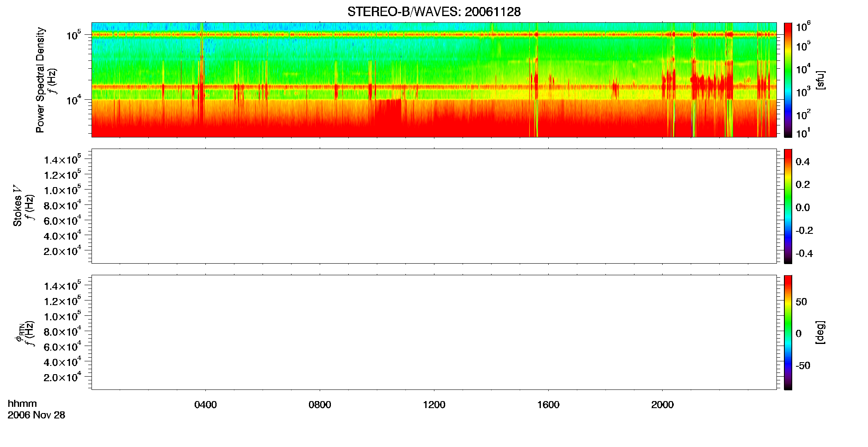868x447 pixels.
Task: Click the power spectral density color bar
Action: click(788, 80)
